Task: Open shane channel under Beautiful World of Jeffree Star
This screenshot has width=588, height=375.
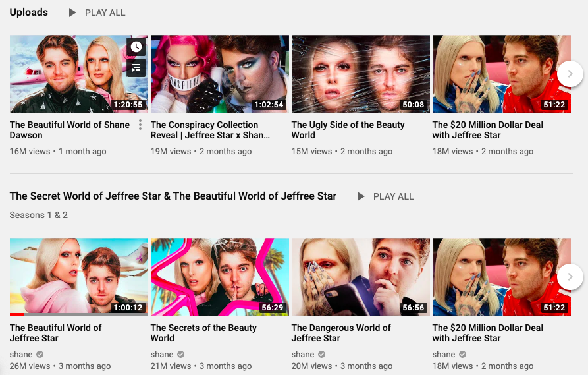Action: [21, 355]
